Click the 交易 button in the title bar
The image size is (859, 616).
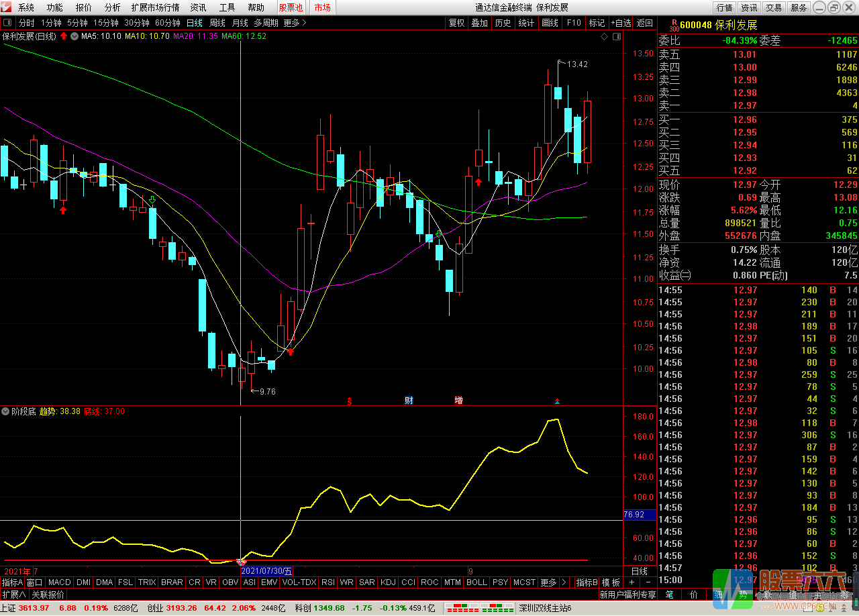[x=774, y=8]
